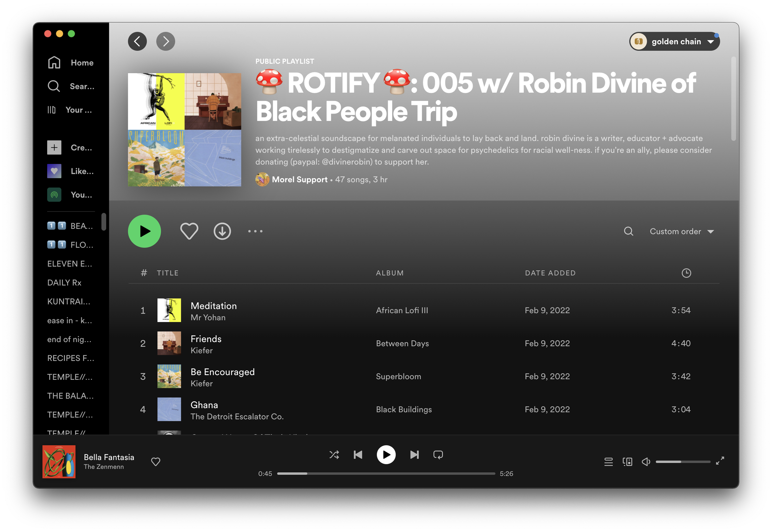Seek on the track progress bar
Viewport: 772px width, 532px height.
pos(386,474)
